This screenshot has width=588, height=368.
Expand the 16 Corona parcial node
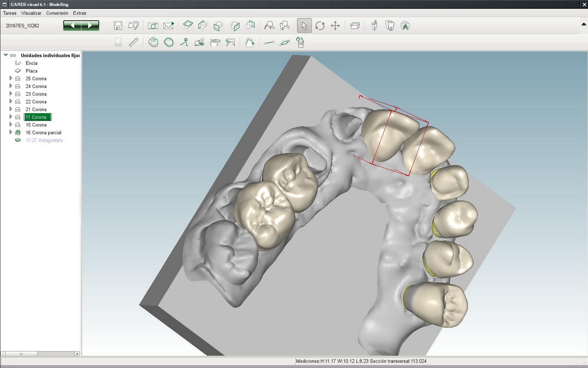[11, 132]
